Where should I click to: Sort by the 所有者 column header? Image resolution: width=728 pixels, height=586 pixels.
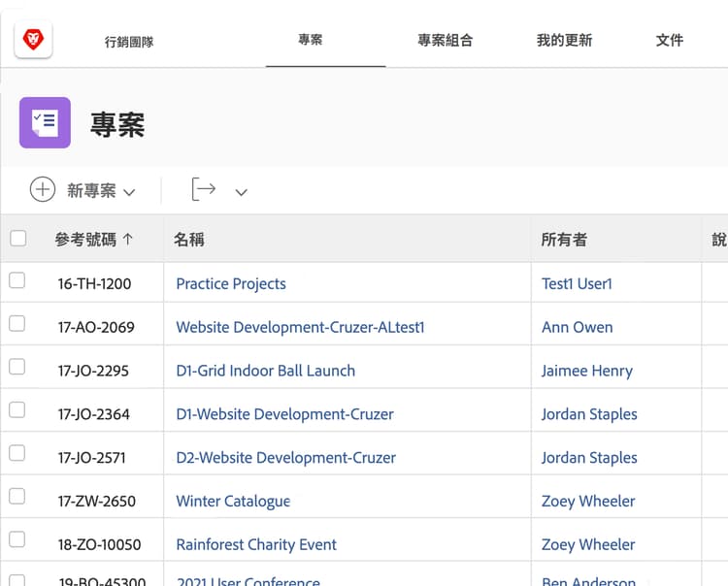point(564,240)
